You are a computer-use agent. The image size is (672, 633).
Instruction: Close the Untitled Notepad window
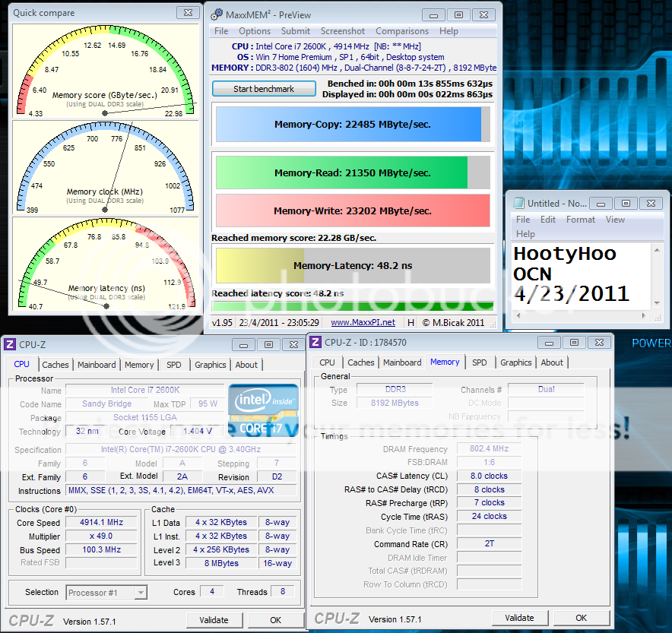651,204
